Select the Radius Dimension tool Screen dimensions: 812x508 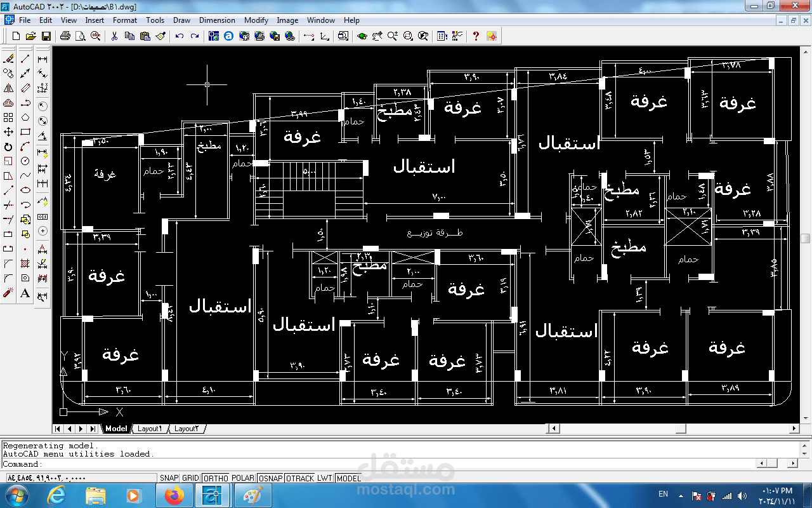pos(43,106)
